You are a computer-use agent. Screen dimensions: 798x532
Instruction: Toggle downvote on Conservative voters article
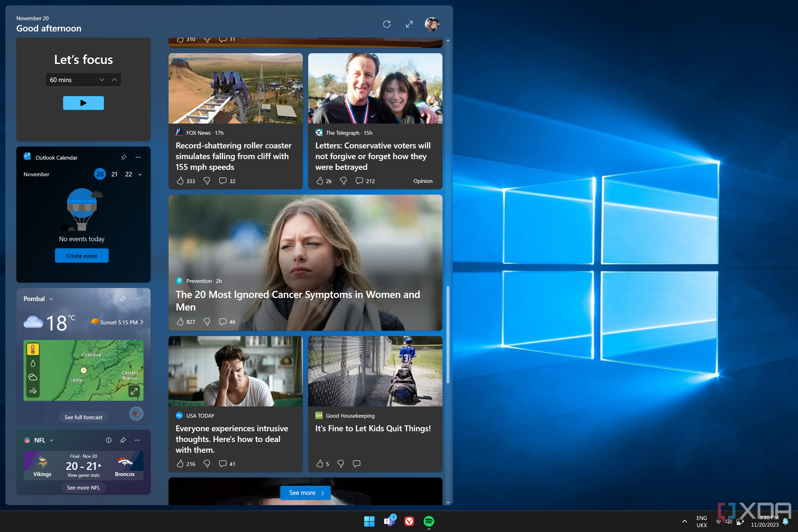(343, 181)
